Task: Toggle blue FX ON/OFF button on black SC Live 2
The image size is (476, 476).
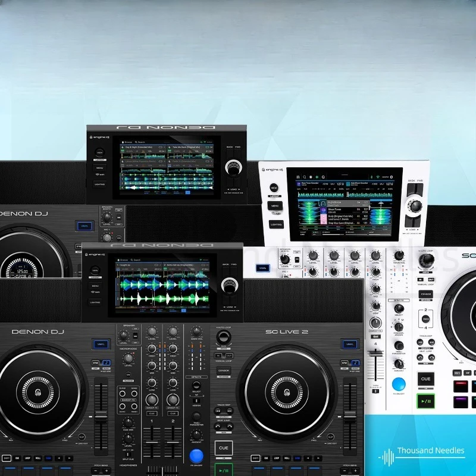Action: pos(196,456)
